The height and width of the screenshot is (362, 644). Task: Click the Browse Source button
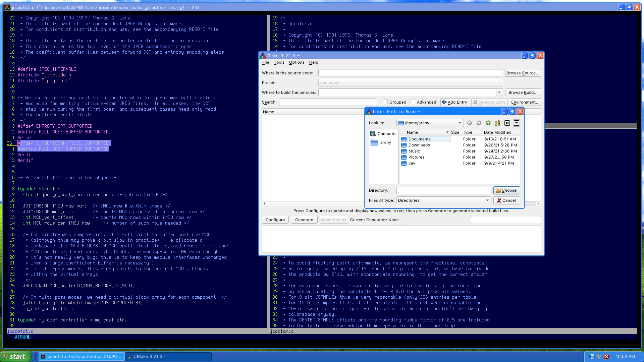523,73
